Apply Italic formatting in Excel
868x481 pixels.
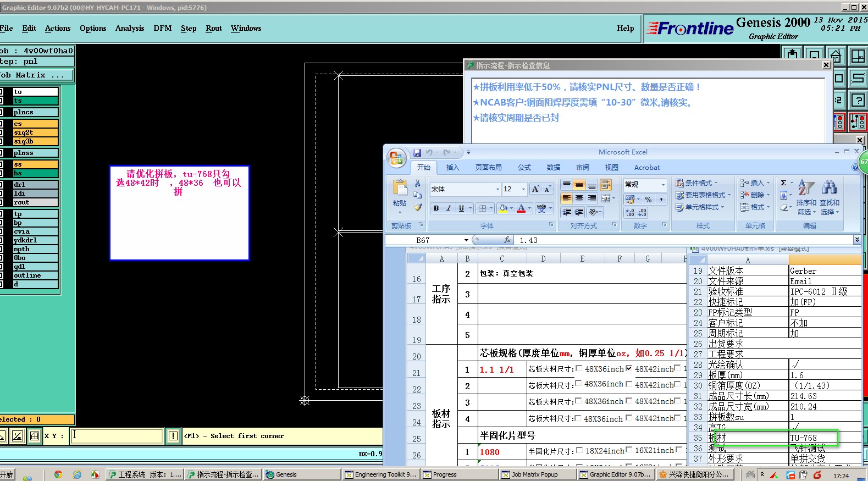pos(449,208)
